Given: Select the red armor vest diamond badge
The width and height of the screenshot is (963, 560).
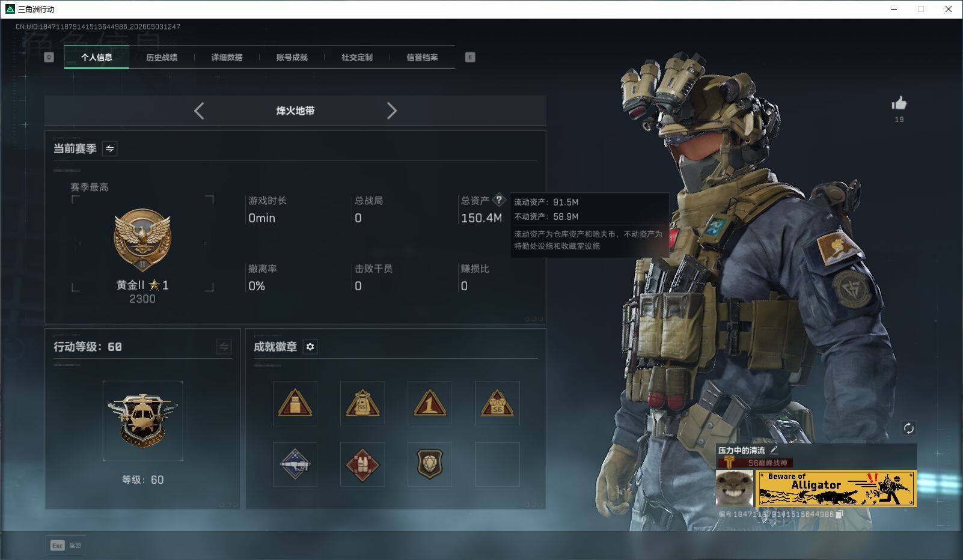Looking at the screenshot, I should (x=362, y=464).
